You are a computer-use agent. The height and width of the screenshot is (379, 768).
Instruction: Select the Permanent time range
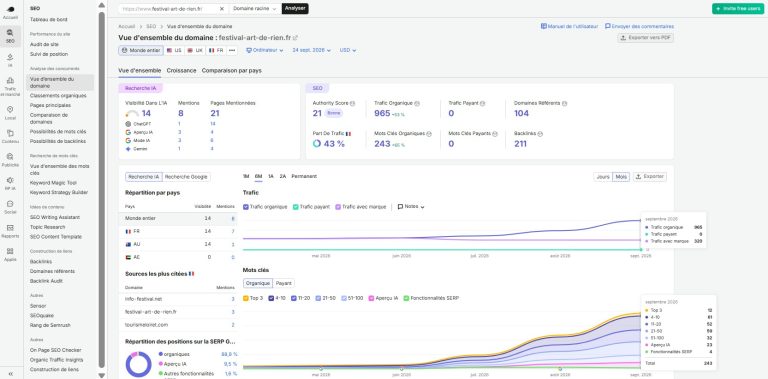[304, 176]
